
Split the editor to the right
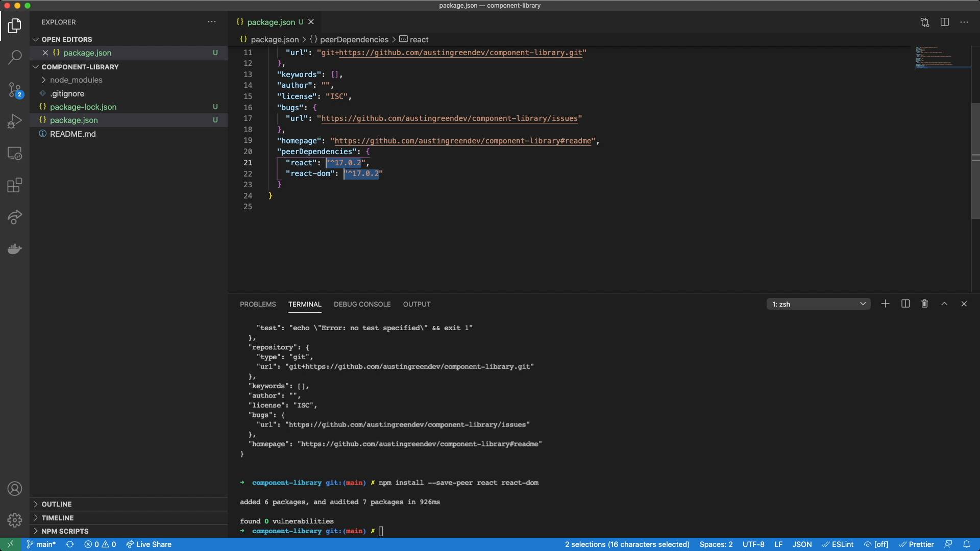(x=945, y=22)
